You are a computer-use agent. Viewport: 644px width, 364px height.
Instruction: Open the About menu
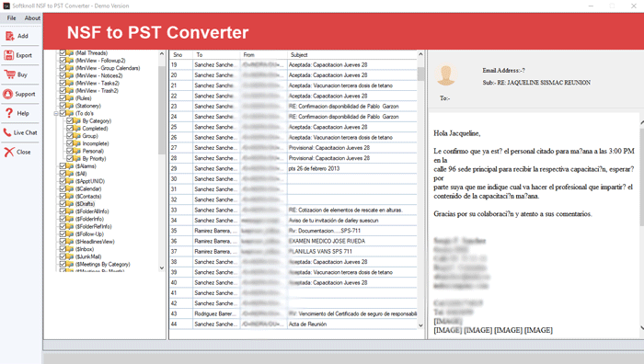point(32,18)
